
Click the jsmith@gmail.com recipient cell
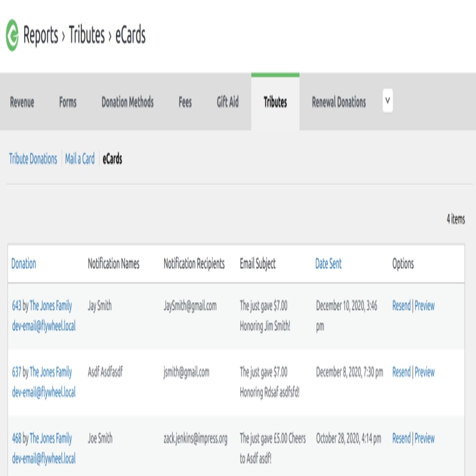click(x=186, y=372)
